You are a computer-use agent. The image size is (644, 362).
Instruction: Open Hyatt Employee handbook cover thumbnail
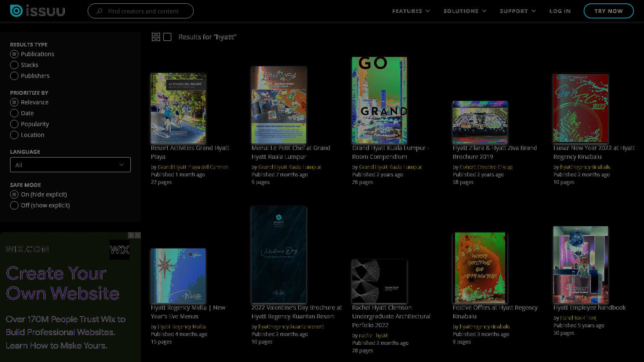[x=581, y=264]
